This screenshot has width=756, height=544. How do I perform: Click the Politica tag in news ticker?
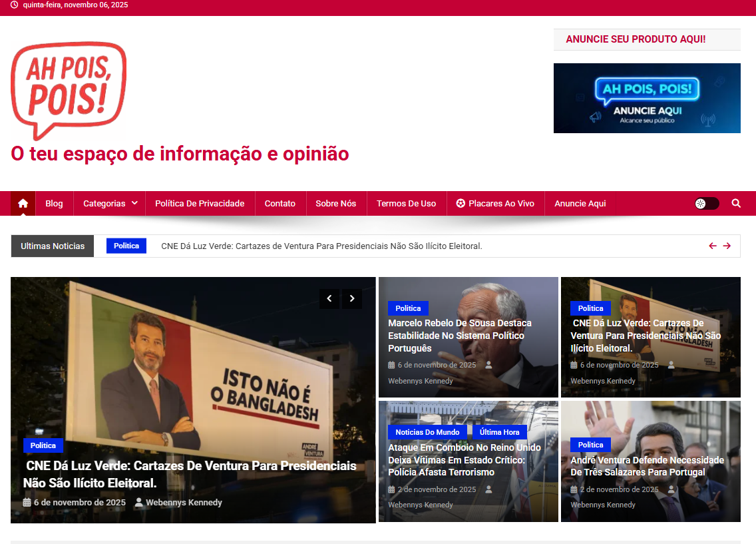tap(126, 246)
